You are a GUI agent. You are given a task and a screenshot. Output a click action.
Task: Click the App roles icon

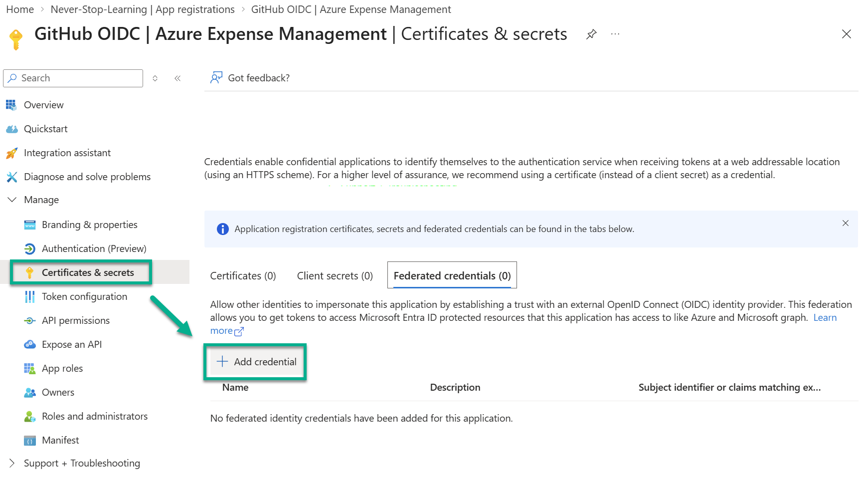click(x=30, y=369)
